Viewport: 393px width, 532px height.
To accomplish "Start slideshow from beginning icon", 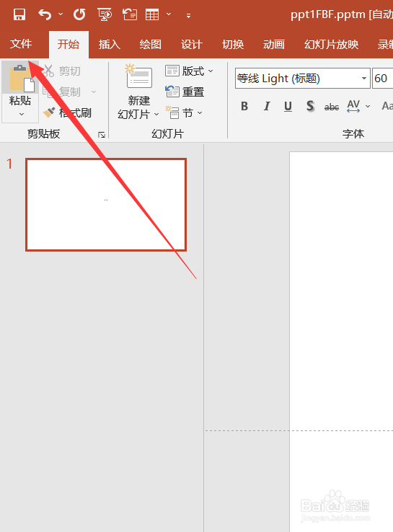I will (x=105, y=14).
